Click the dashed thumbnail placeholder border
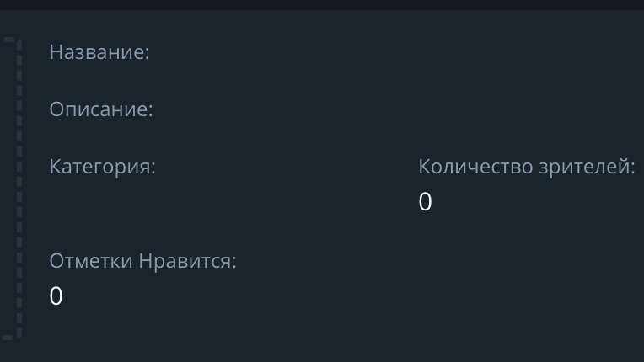 click(x=17, y=185)
